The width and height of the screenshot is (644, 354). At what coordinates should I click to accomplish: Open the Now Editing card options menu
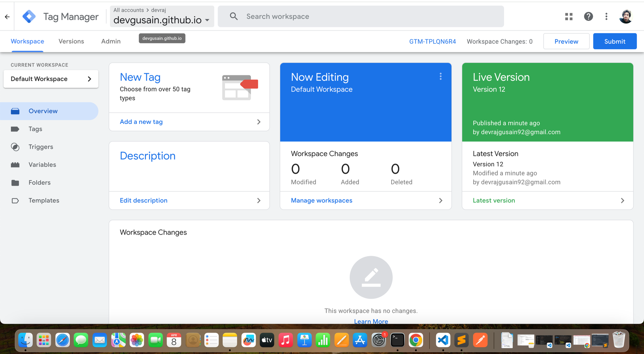coord(440,76)
